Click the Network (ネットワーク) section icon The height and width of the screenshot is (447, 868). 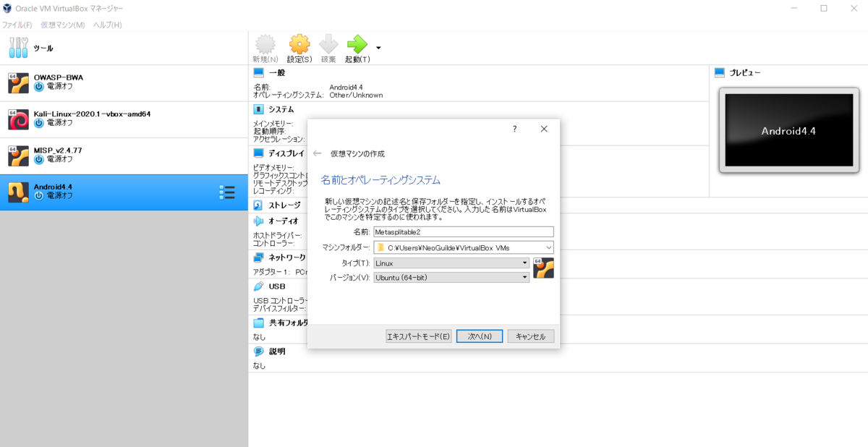pyautogui.click(x=259, y=257)
